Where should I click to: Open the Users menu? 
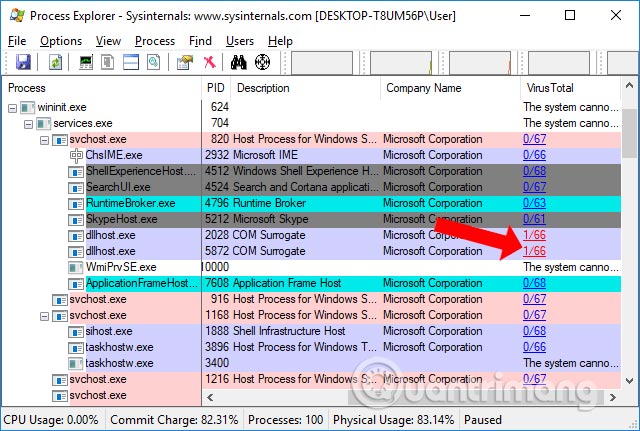[x=240, y=41]
